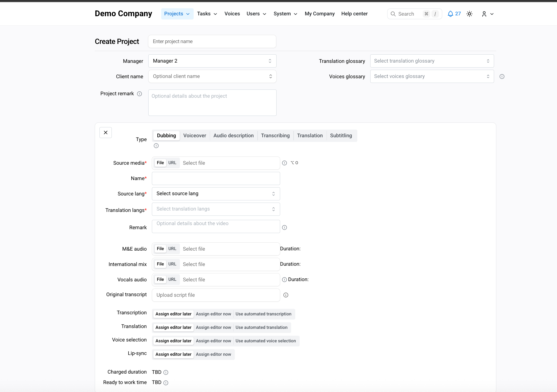Viewport: 557px width, 392px height.
Task: Switch Source media to URL mode
Action: click(x=172, y=163)
